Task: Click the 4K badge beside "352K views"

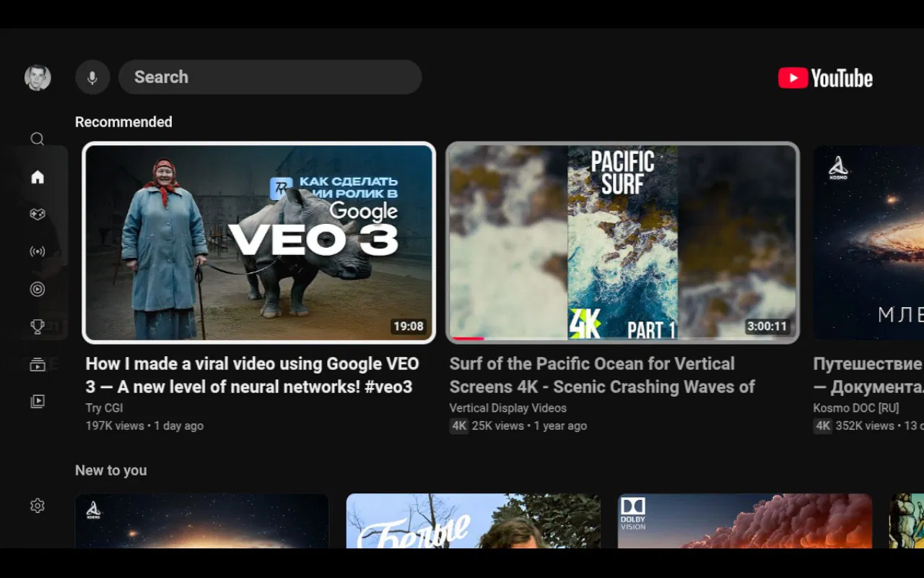Action: [x=823, y=426]
